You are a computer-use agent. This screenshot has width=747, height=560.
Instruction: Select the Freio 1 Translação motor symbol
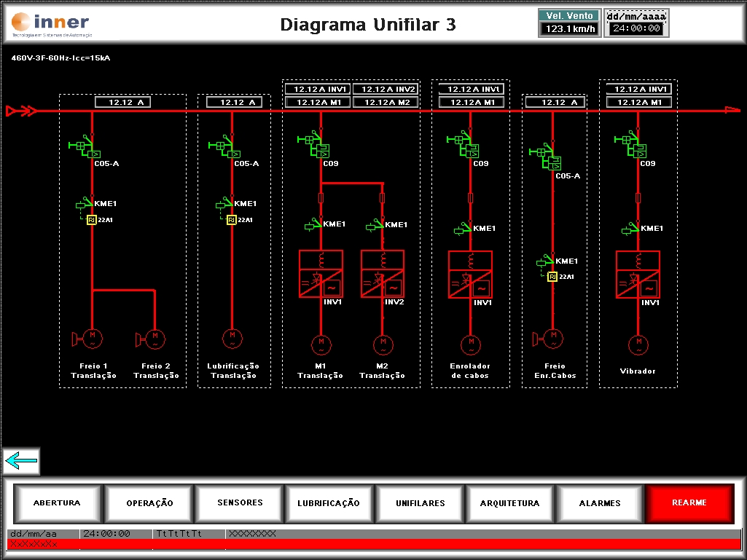pyautogui.click(x=93, y=337)
